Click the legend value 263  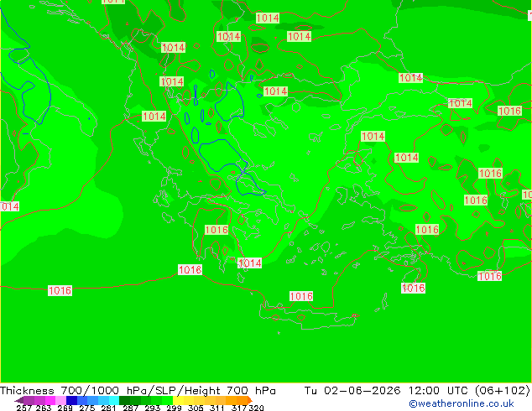[x=44, y=408]
